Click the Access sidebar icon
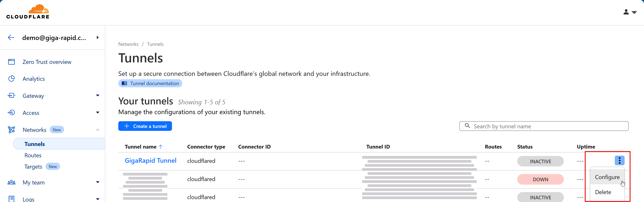Viewport: 644px width, 202px height. click(x=11, y=113)
